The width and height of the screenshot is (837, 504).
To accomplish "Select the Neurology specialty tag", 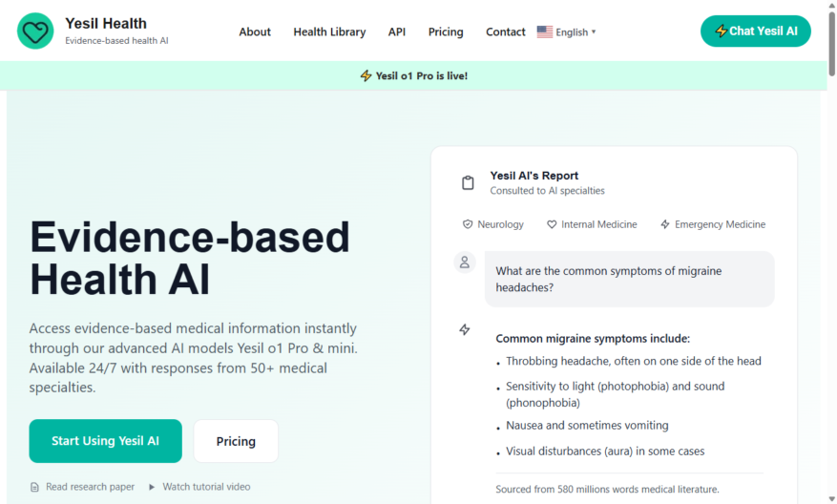I will coord(493,224).
